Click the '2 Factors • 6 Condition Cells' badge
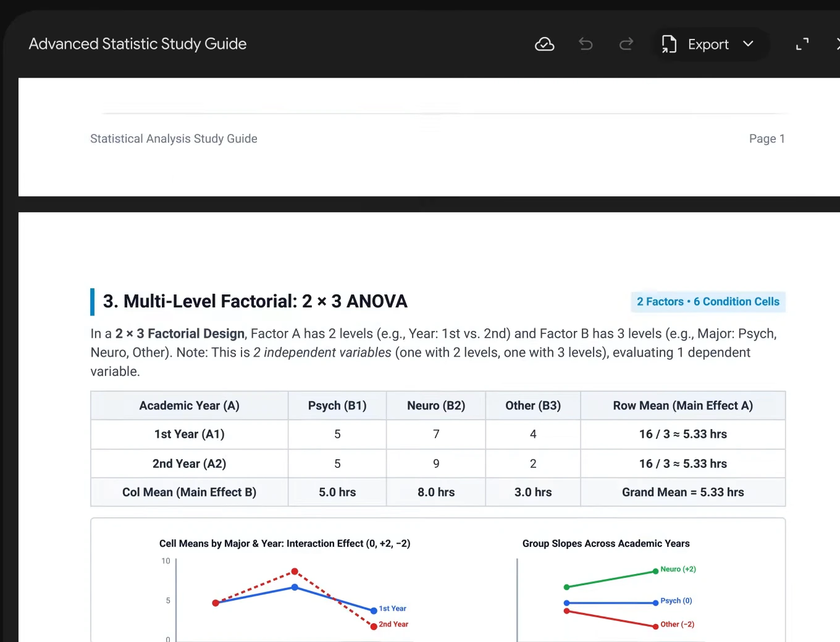Screen dimensions: 840x642 (x=708, y=302)
